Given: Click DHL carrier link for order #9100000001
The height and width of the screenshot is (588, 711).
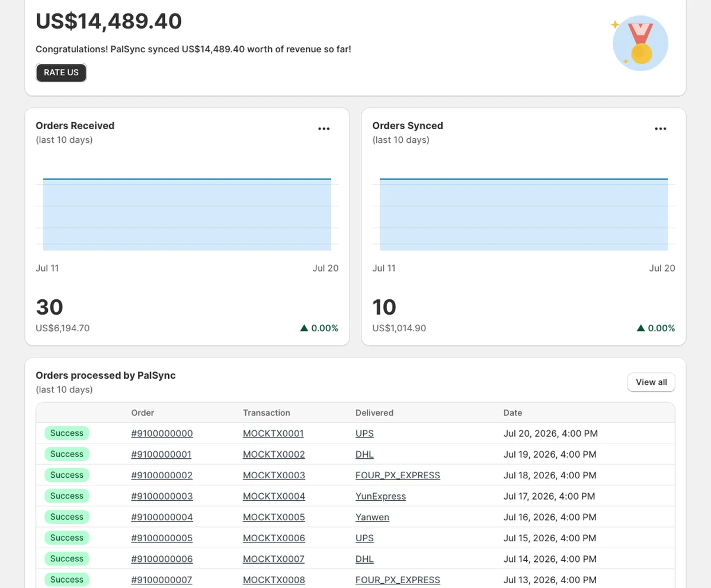Looking at the screenshot, I should (x=364, y=455).
